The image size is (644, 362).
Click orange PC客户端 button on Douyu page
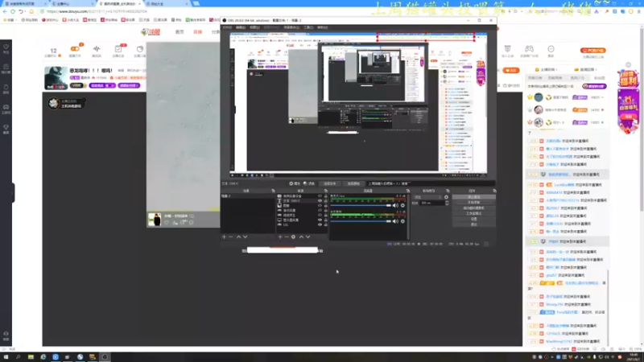593,51
